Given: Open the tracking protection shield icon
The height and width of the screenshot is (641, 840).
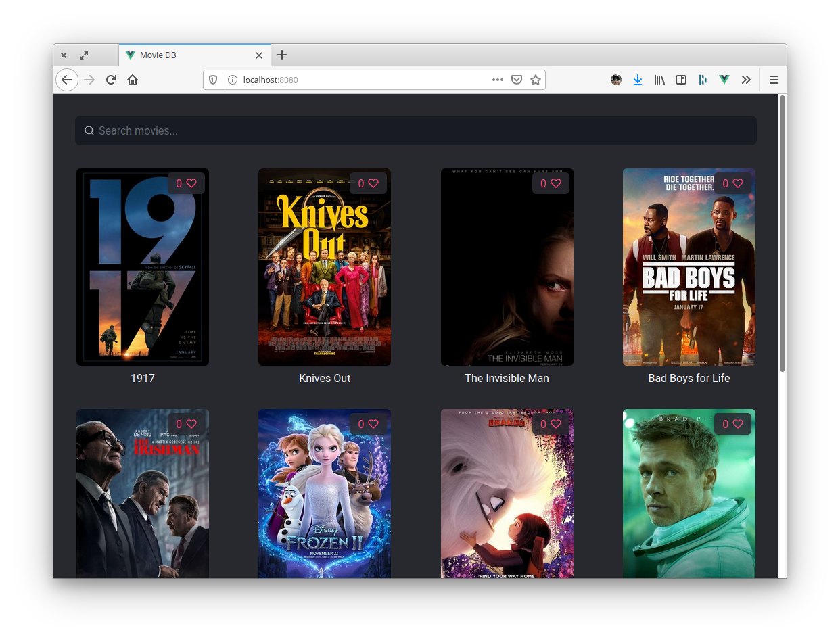Looking at the screenshot, I should pos(213,80).
